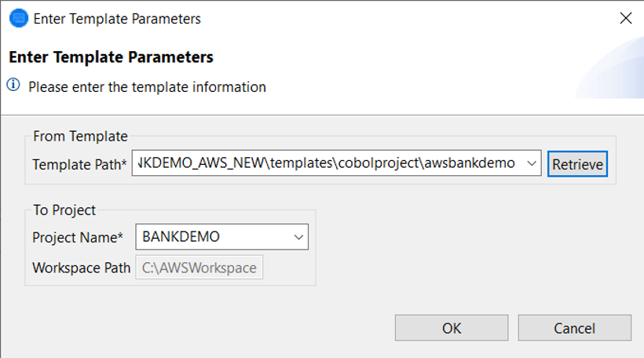Open the Project Name dropdown arrow
Image resolution: width=644 pixels, height=358 pixels.
tap(298, 236)
